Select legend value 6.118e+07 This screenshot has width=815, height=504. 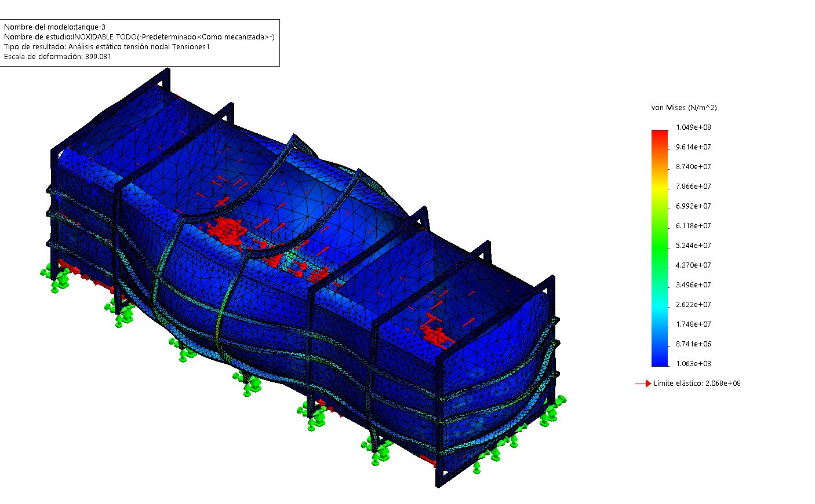click(693, 226)
